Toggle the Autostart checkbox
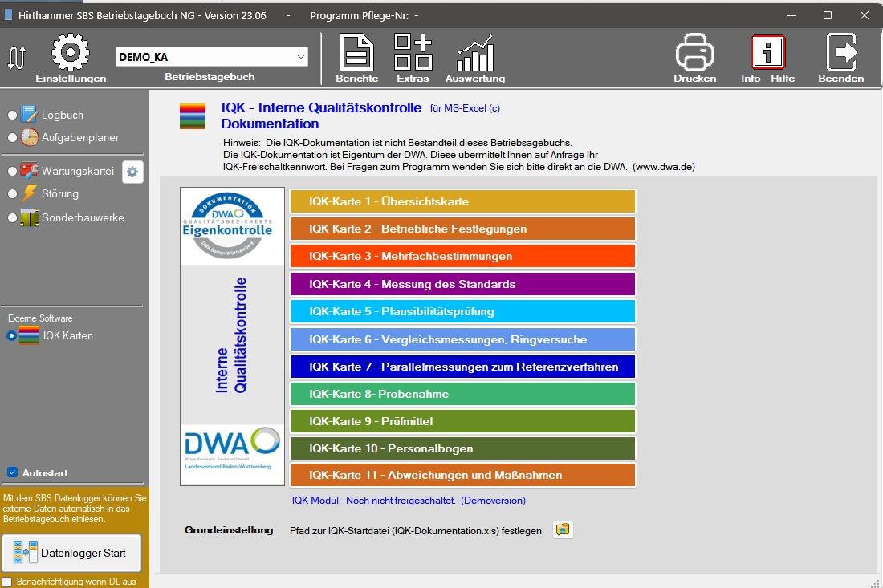 point(12,472)
